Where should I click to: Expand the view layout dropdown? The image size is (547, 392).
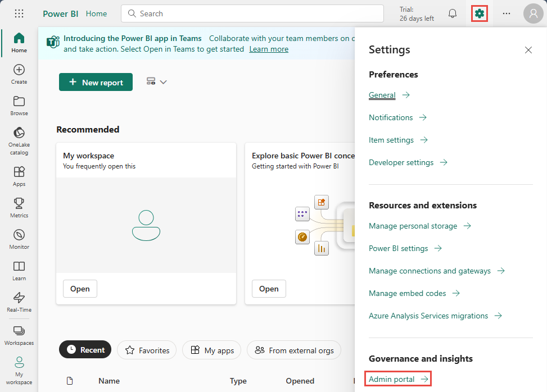click(x=157, y=82)
